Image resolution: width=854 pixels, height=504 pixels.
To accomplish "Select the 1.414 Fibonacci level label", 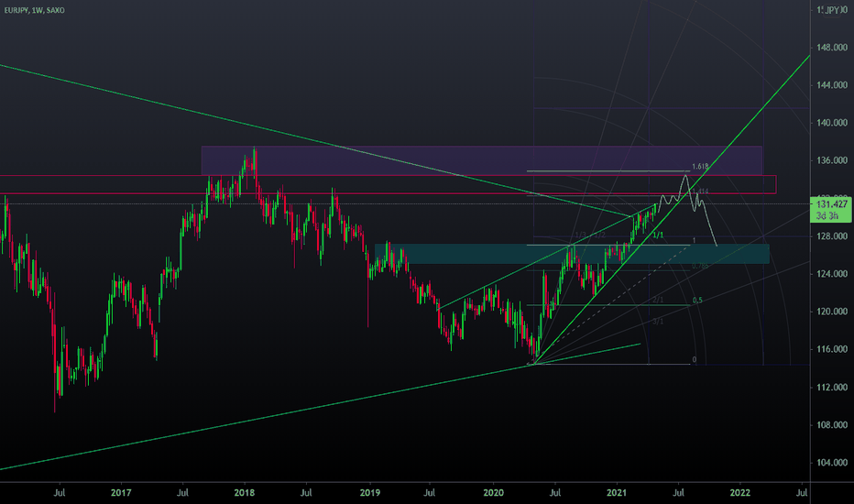I will pos(700,192).
